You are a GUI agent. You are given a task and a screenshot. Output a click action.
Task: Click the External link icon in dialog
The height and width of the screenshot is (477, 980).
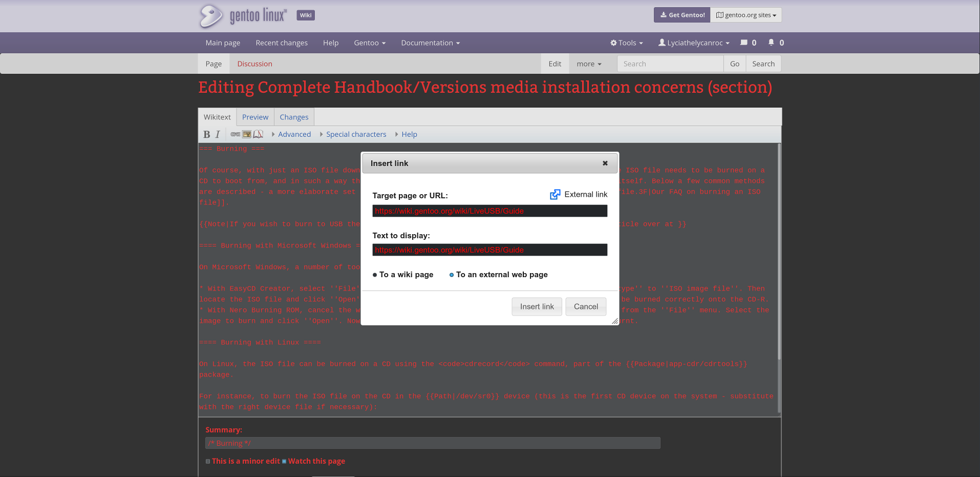(x=555, y=195)
